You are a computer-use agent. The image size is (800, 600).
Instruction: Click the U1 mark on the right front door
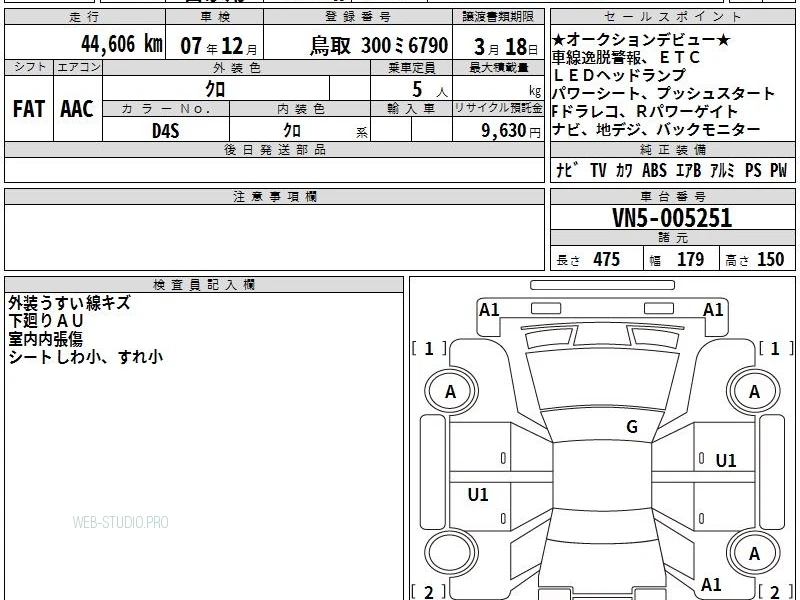coord(726,461)
